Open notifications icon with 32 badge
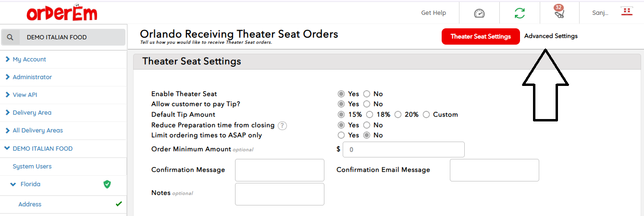Image resolution: width=644 pixels, height=216 pixels. pos(559,12)
